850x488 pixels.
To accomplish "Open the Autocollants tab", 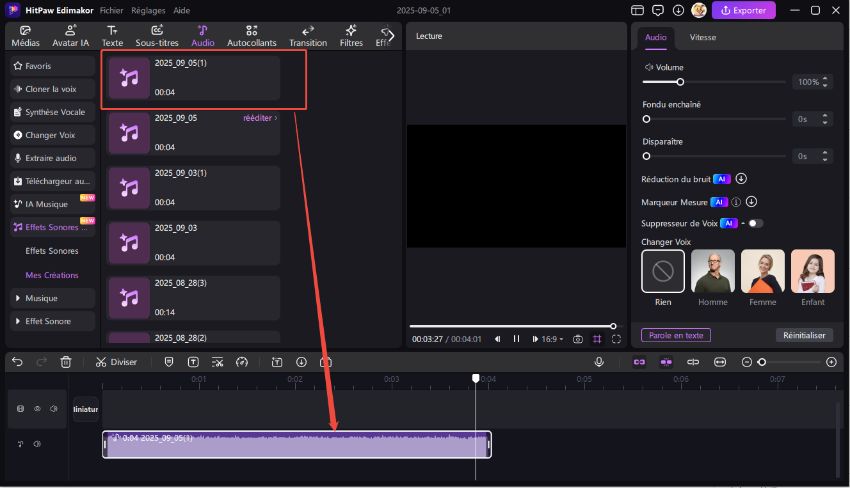I will 252,36.
